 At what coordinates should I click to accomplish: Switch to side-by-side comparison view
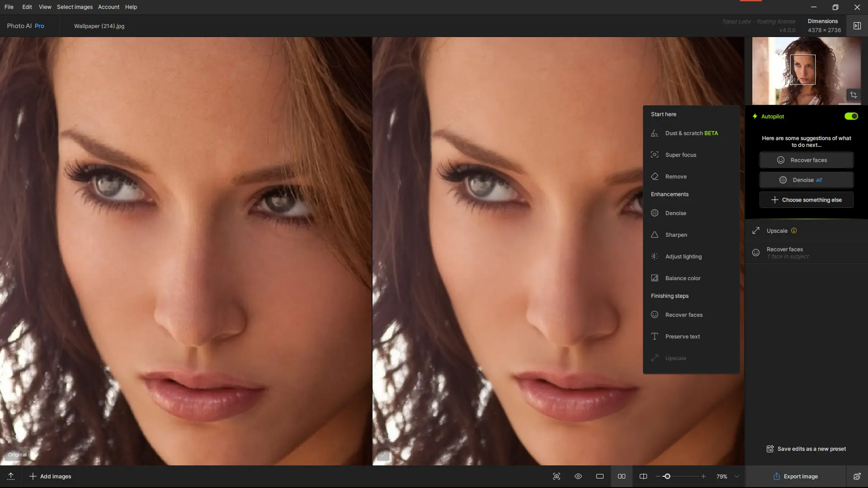coord(622,476)
